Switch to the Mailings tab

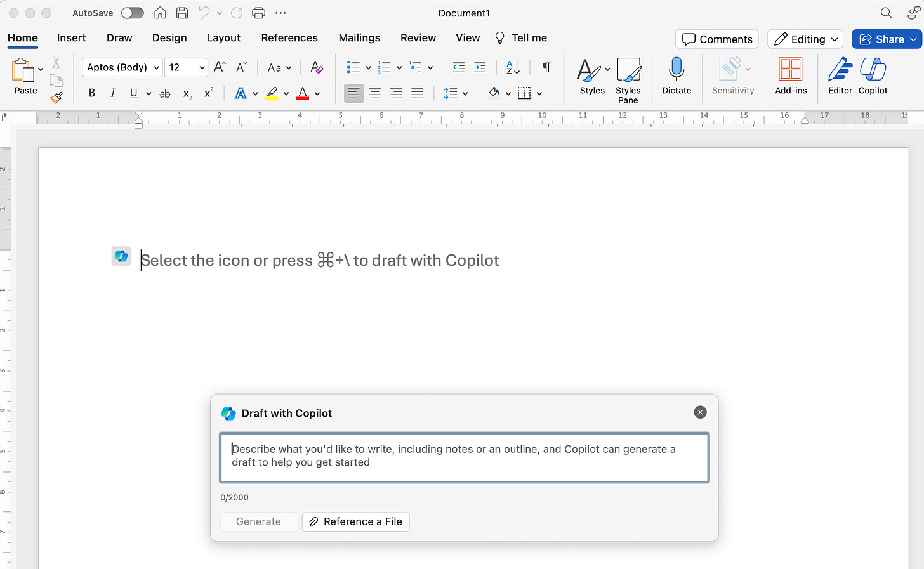[359, 37]
